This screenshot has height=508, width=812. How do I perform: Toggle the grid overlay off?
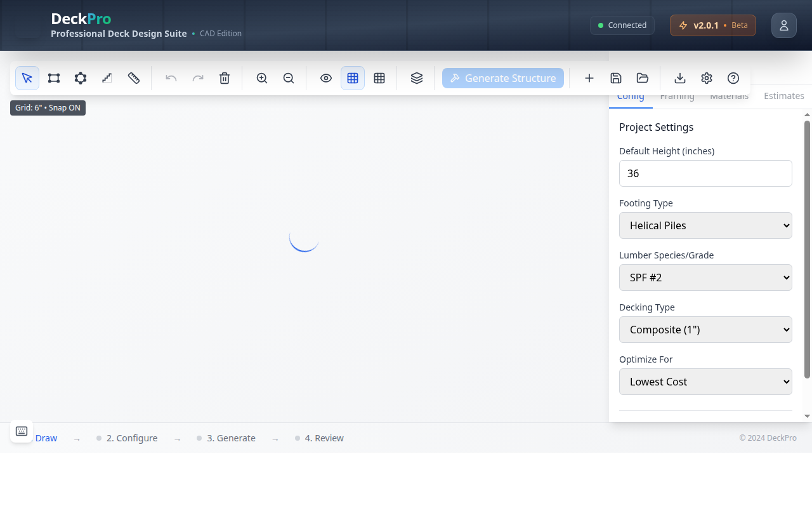(353, 78)
